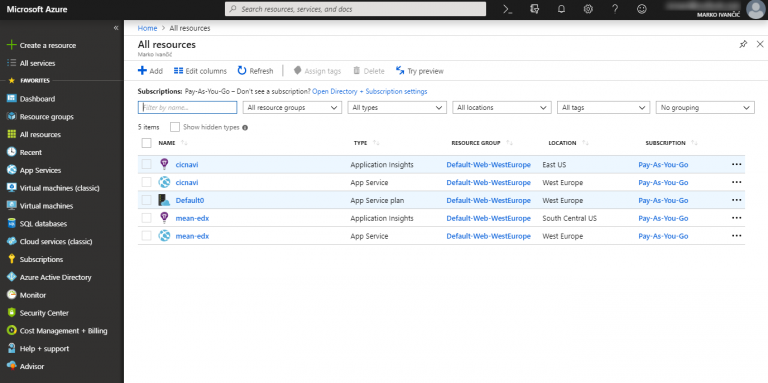Open Recent in the sidebar
This screenshot has height=383, width=768.
click(x=31, y=152)
